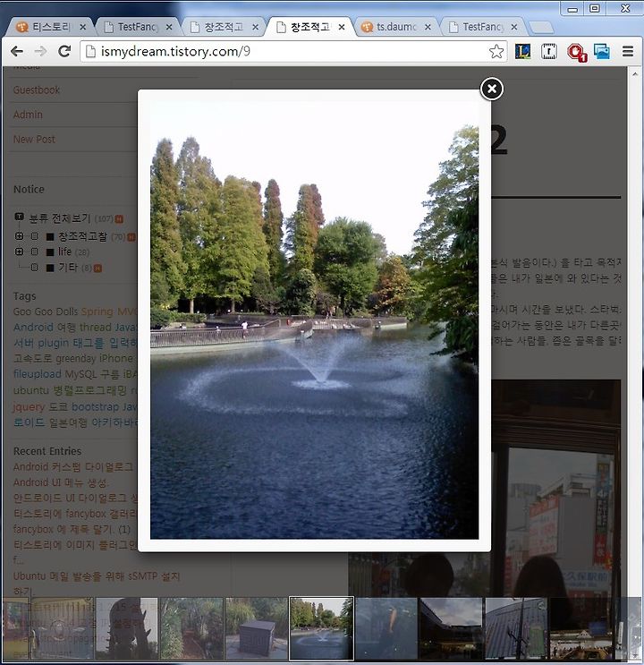Open the fancybox 에 제목 달기 entry
Viewport: 644px width, 665px height.
(72, 529)
